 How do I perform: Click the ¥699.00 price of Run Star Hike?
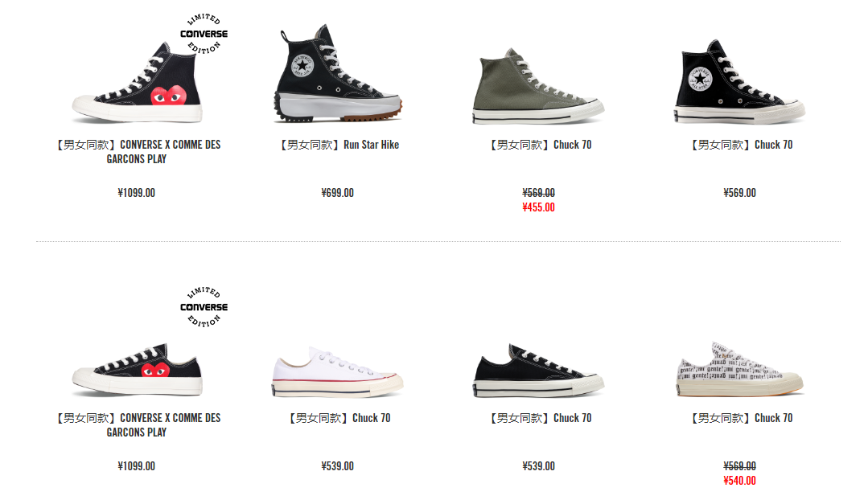pos(338,193)
